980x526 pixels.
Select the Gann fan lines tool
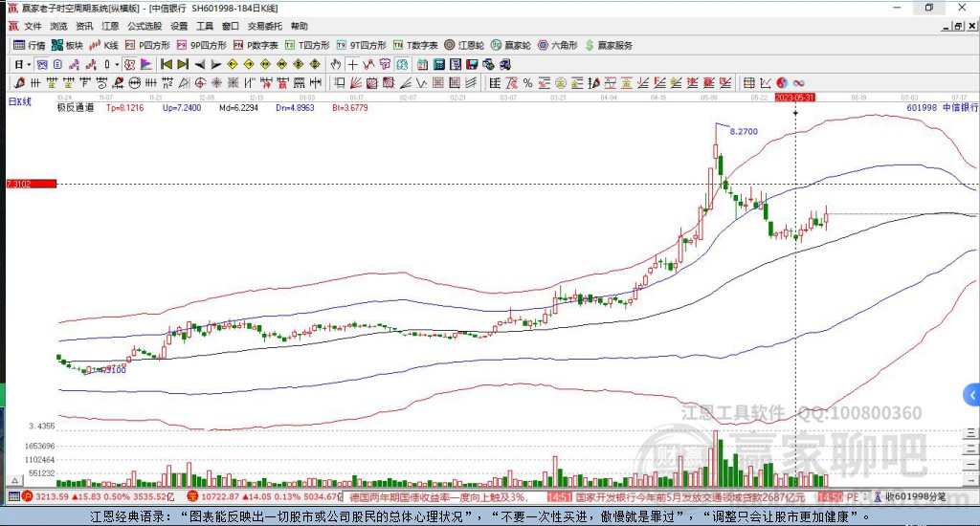click(356, 83)
